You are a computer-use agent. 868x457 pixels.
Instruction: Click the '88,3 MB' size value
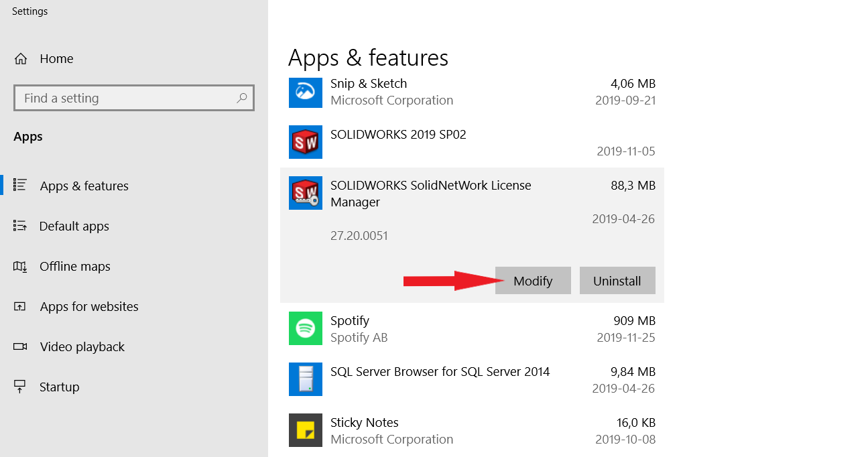(x=633, y=186)
